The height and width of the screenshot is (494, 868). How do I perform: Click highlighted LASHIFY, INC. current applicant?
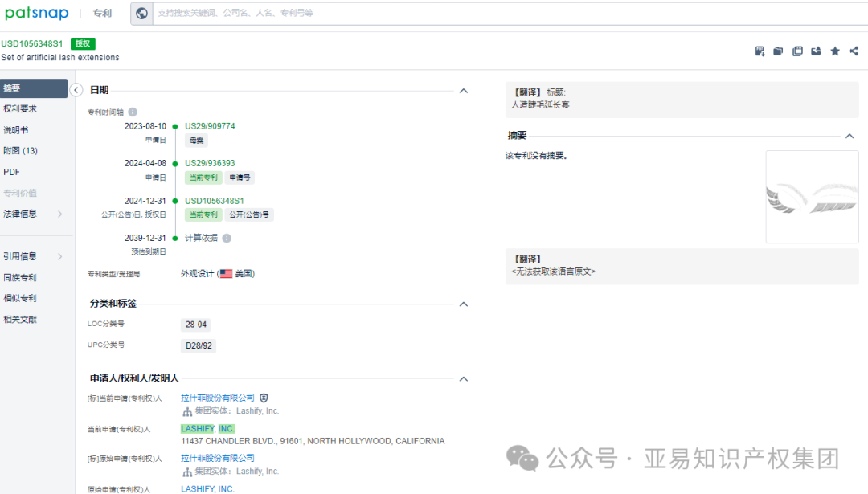click(x=207, y=429)
